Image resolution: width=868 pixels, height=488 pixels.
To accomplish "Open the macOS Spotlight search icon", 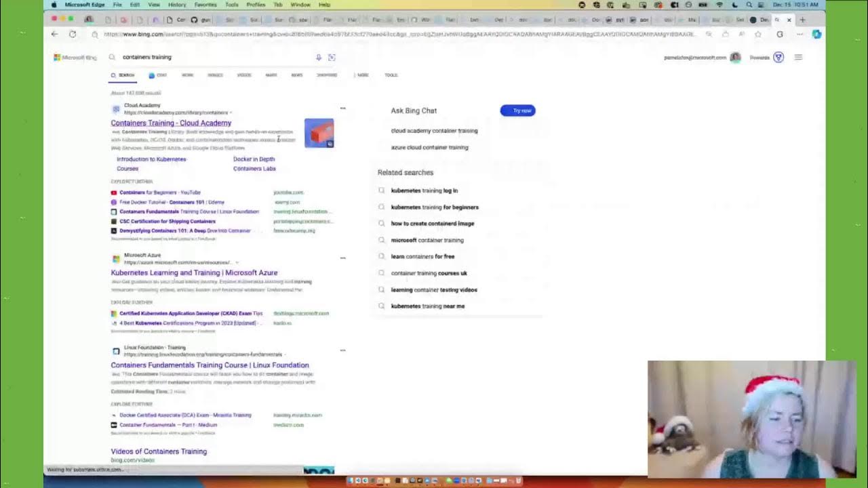I will [x=749, y=5].
